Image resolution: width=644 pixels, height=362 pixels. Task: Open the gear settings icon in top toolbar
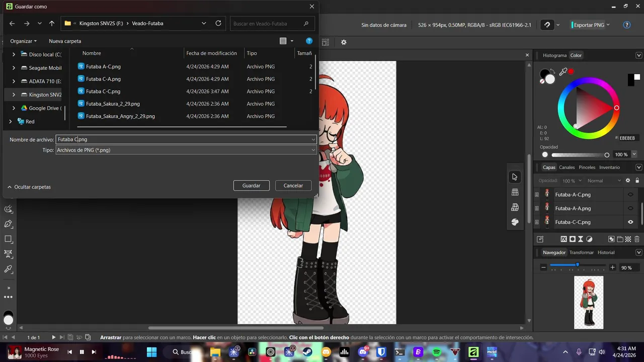click(344, 42)
